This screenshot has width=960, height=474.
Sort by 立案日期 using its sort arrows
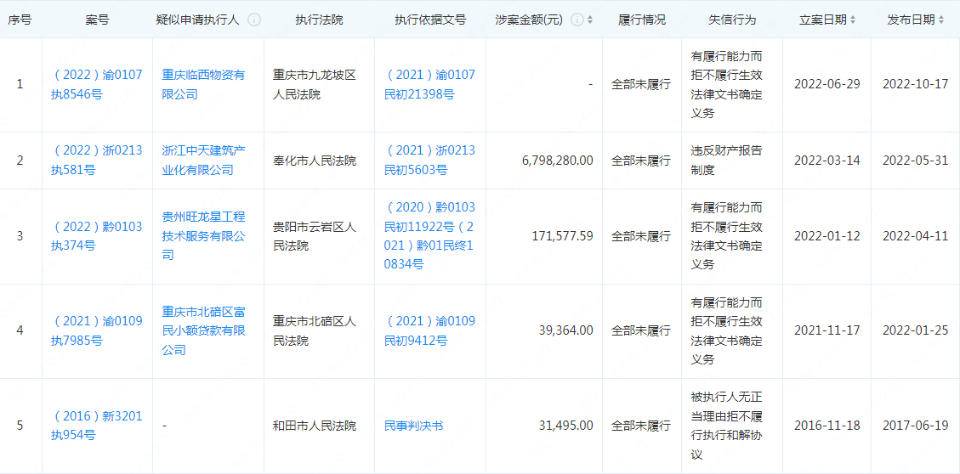point(852,20)
